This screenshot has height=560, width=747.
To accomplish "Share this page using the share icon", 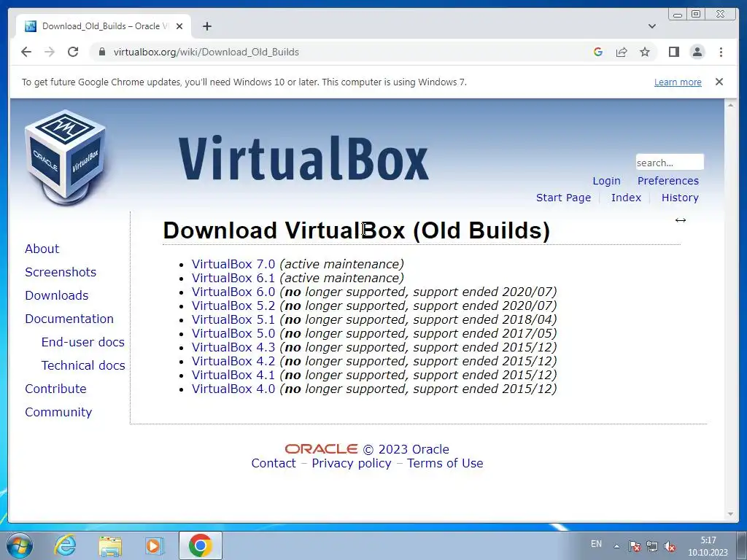I will pos(622,52).
